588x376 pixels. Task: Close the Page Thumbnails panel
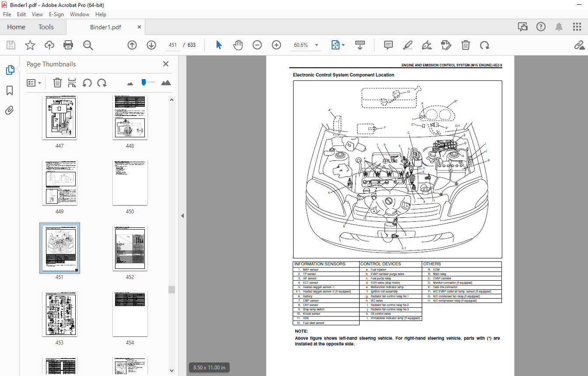pos(166,64)
